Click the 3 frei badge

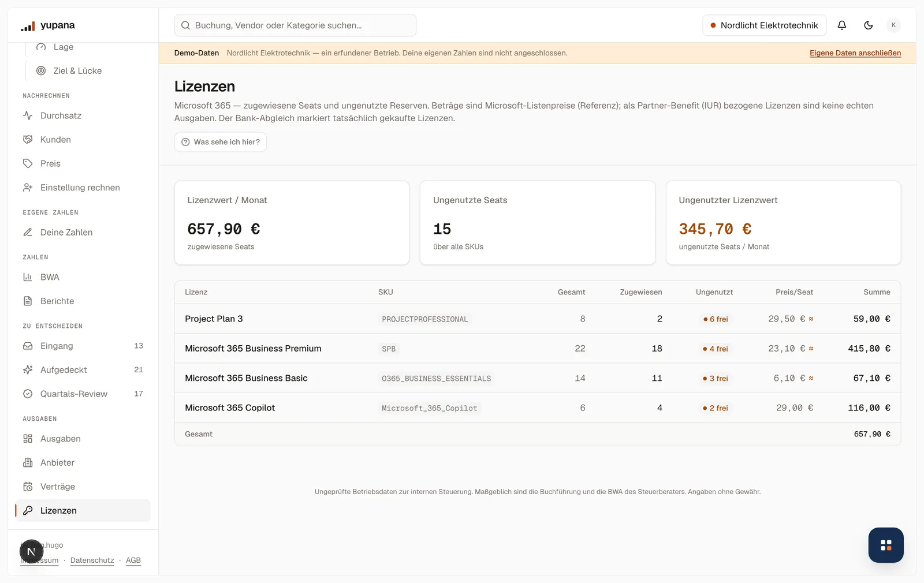pos(716,379)
